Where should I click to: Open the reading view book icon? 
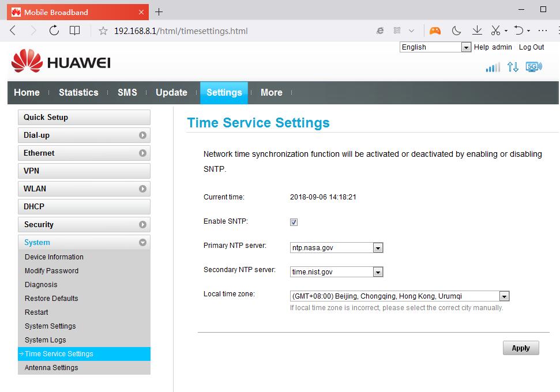coord(74,31)
